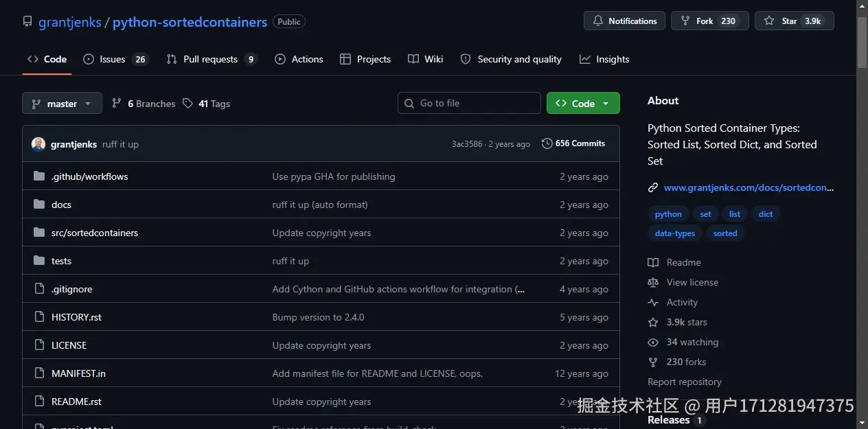Click file icon beside HISTORY.rst
The width and height of the screenshot is (868, 429).
pos(39,317)
